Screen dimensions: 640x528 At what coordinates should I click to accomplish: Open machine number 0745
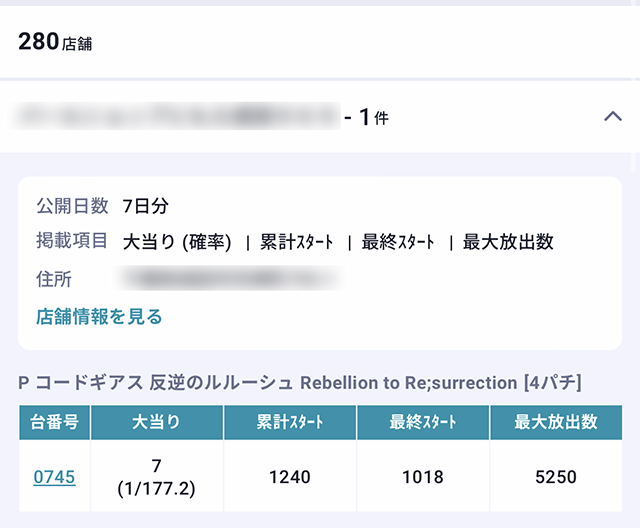pos(54,478)
